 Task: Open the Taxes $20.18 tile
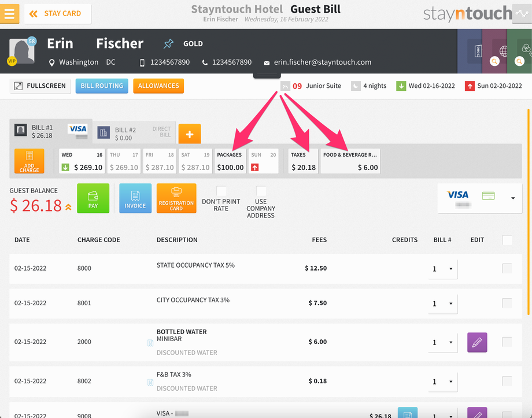(x=304, y=161)
